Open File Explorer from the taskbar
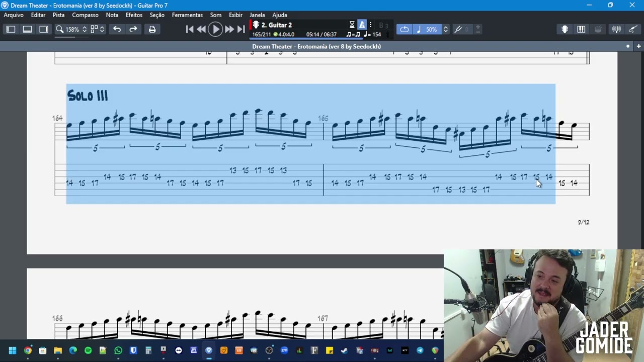The width and height of the screenshot is (644, 362). pyautogui.click(x=58, y=350)
